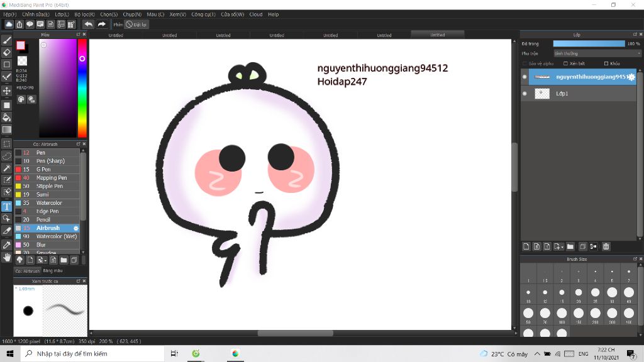The image size is (644, 362).
Task: Select the rectangular selection tool
Action: 7,144
